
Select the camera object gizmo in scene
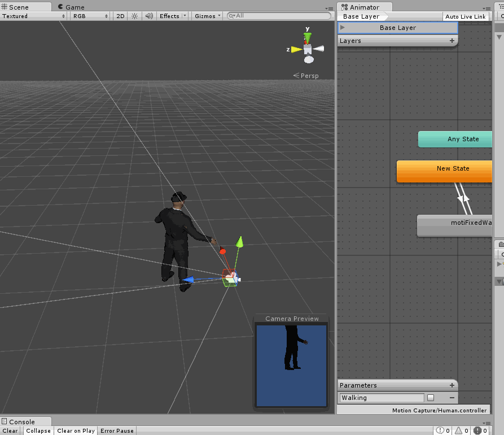point(230,278)
